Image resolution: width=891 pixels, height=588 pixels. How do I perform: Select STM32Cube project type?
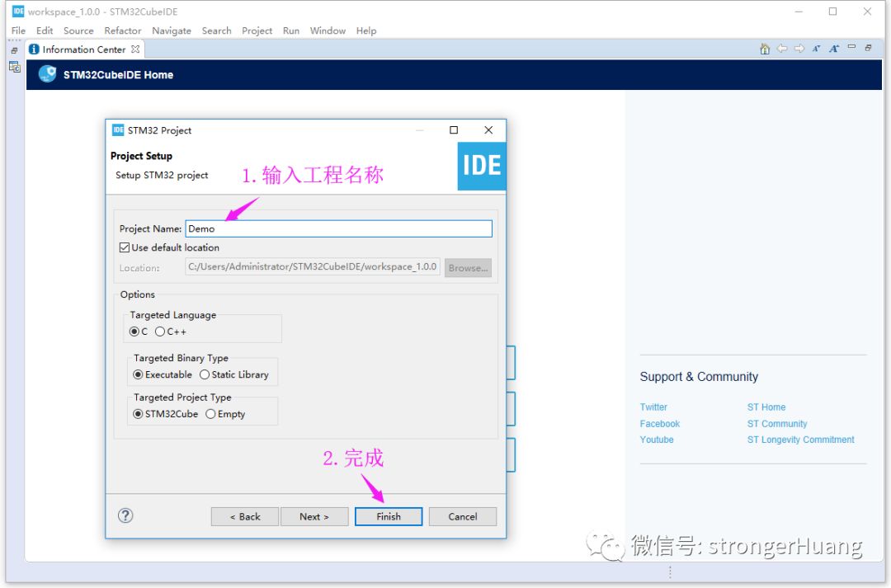click(x=138, y=414)
